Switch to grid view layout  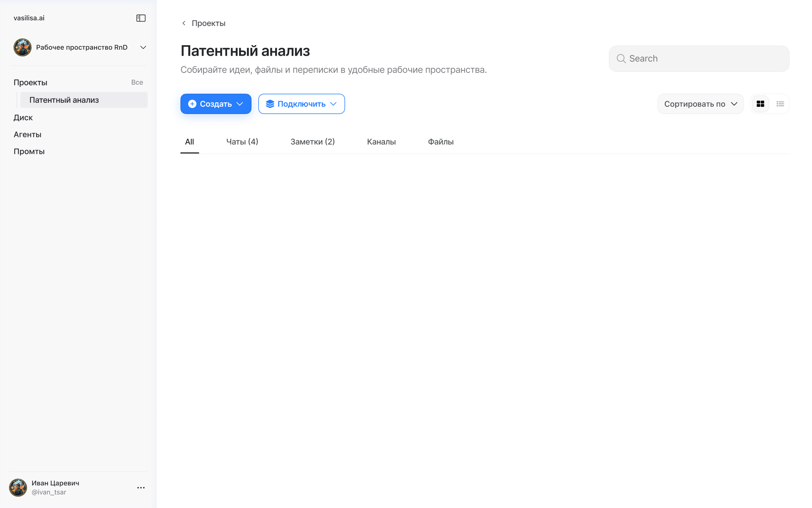click(x=760, y=104)
